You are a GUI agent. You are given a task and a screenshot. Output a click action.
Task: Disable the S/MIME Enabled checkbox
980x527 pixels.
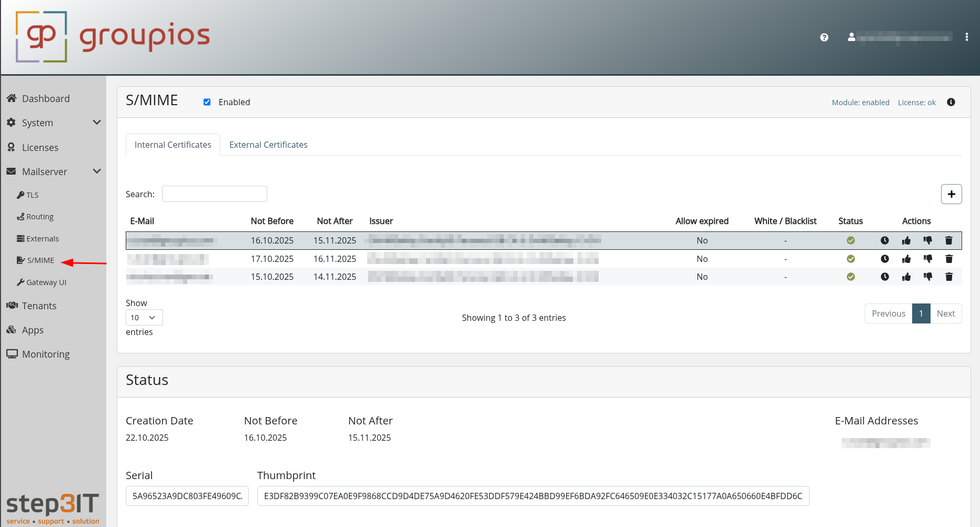pyautogui.click(x=207, y=102)
